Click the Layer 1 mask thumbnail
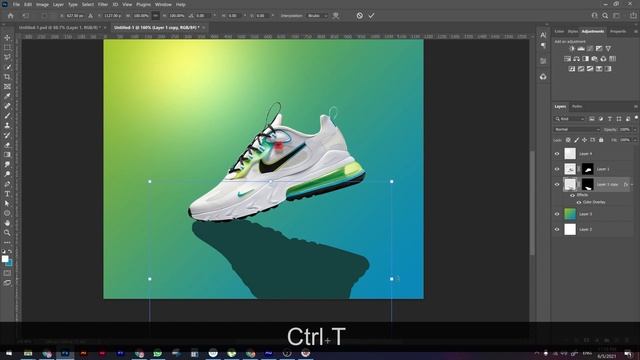 click(587, 169)
